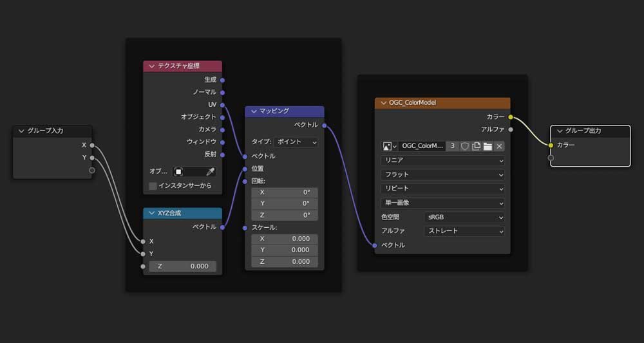Select the テクスチャ座標 node header
The image size is (644, 343).
pyautogui.click(x=183, y=66)
